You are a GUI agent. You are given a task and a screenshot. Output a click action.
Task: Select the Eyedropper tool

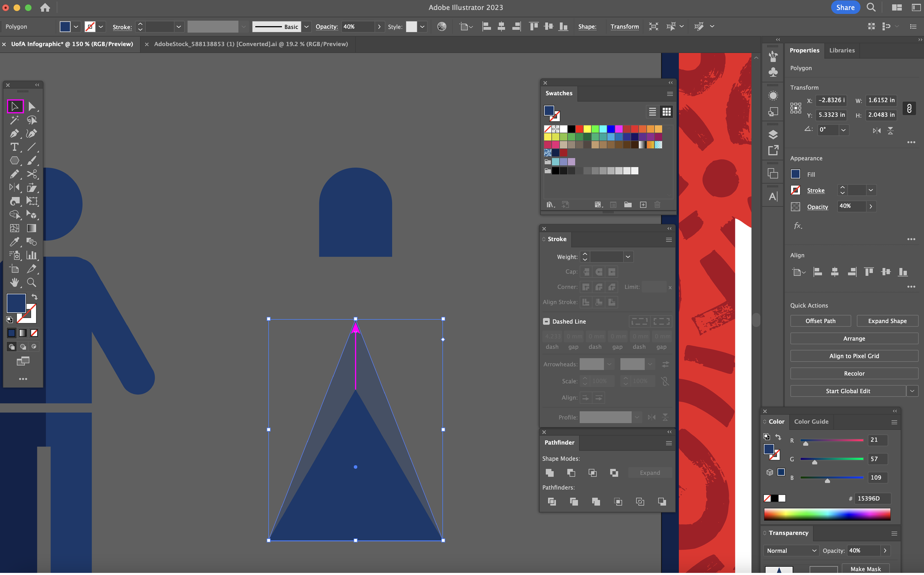(x=14, y=242)
